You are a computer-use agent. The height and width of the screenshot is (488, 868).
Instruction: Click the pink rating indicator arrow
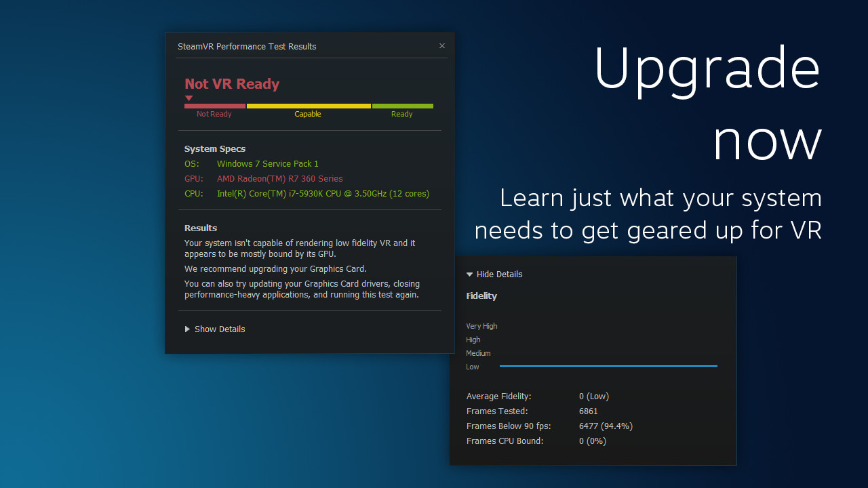point(189,98)
